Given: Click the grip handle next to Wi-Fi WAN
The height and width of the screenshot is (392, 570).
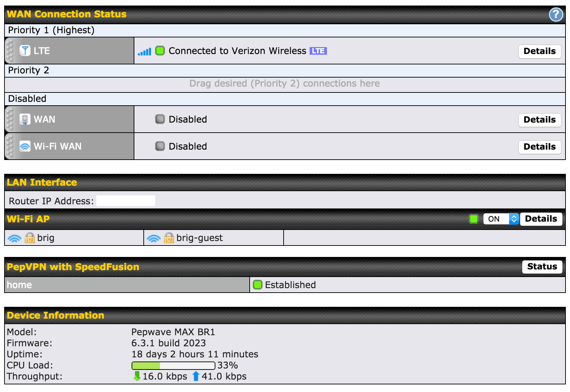Looking at the screenshot, I should (11, 146).
